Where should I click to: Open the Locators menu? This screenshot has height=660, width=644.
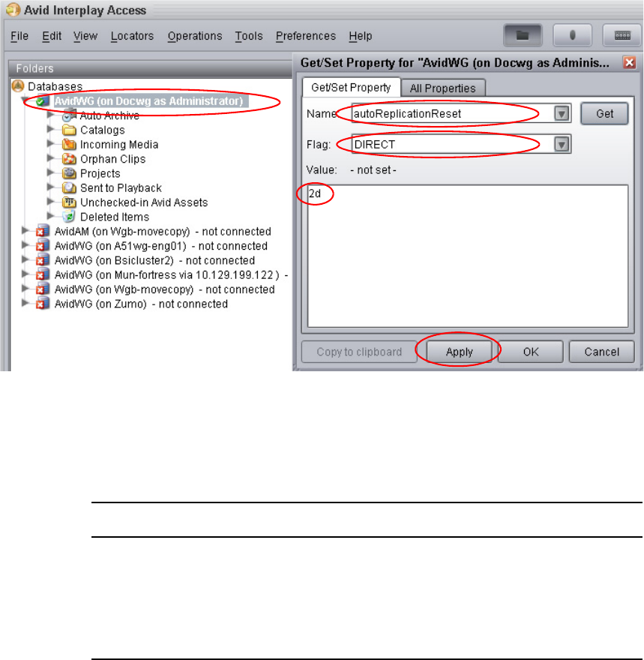132,36
